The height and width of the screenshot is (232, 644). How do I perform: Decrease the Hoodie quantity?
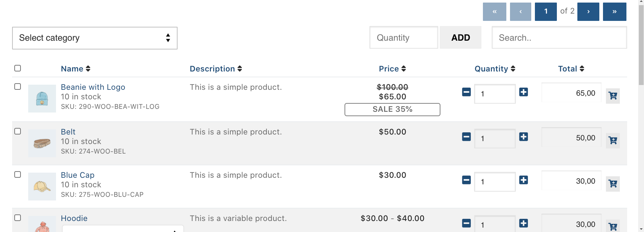466,222
